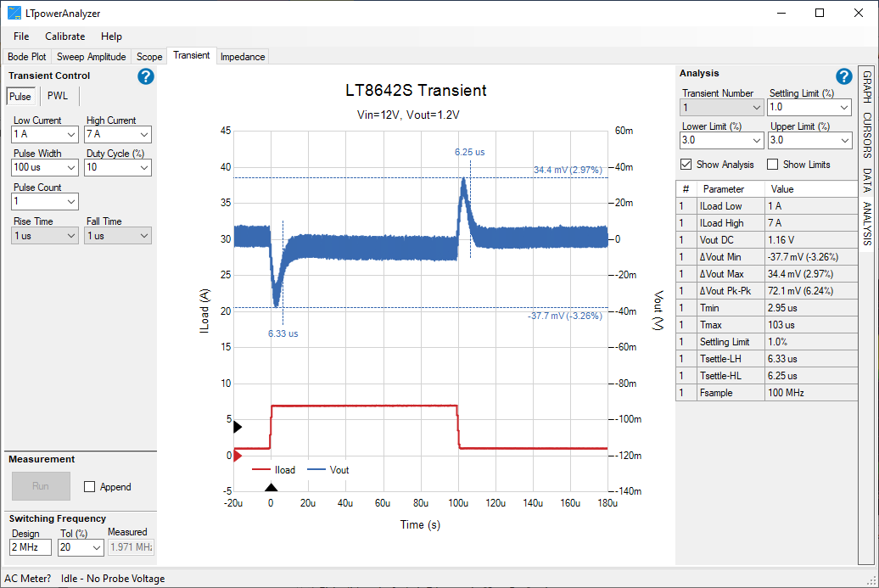Enable the Show Limits checkbox
This screenshot has width=879, height=588.
pyautogui.click(x=771, y=165)
